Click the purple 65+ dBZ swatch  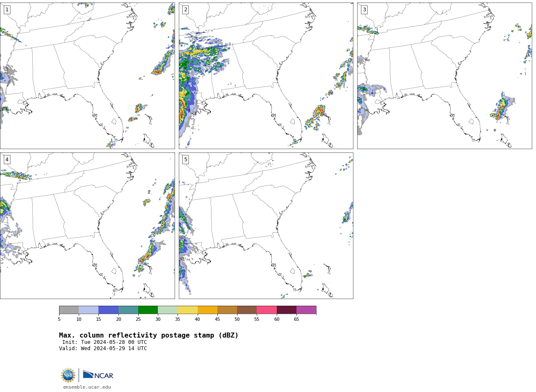tap(307, 310)
